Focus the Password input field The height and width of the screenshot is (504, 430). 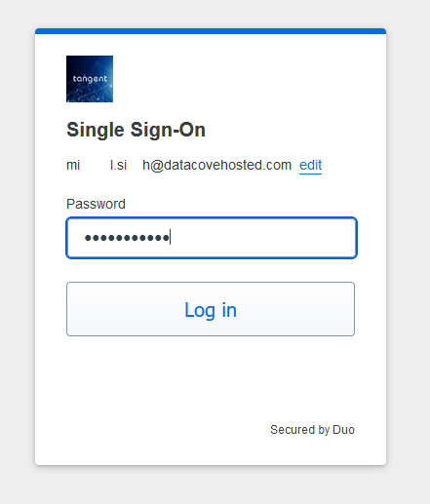[212, 238]
